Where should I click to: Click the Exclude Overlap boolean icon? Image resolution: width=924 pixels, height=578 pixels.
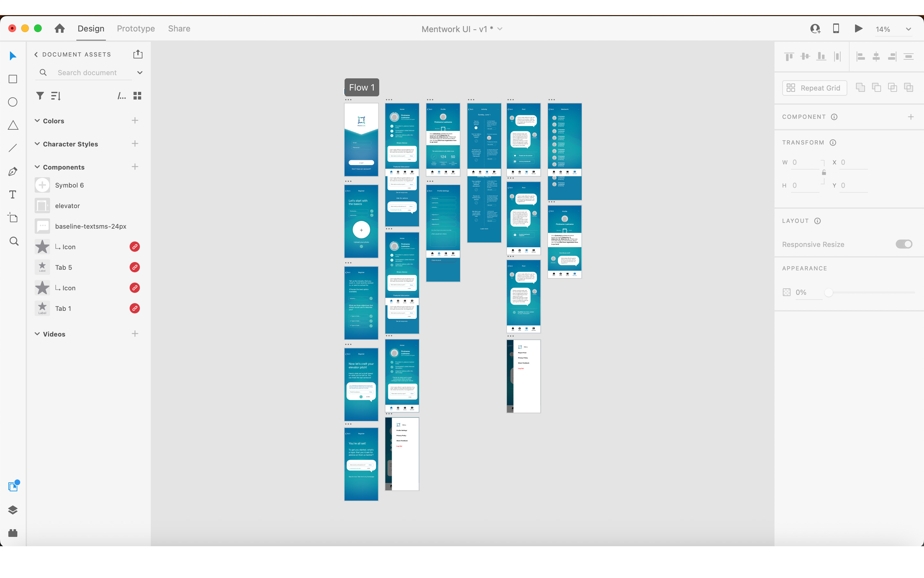click(x=908, y=88)
